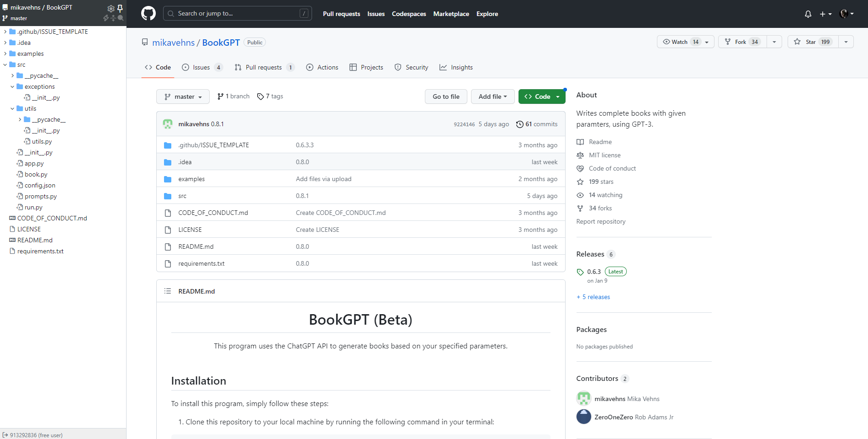Open requirements.txt in the file list

[x=201, y=263]
